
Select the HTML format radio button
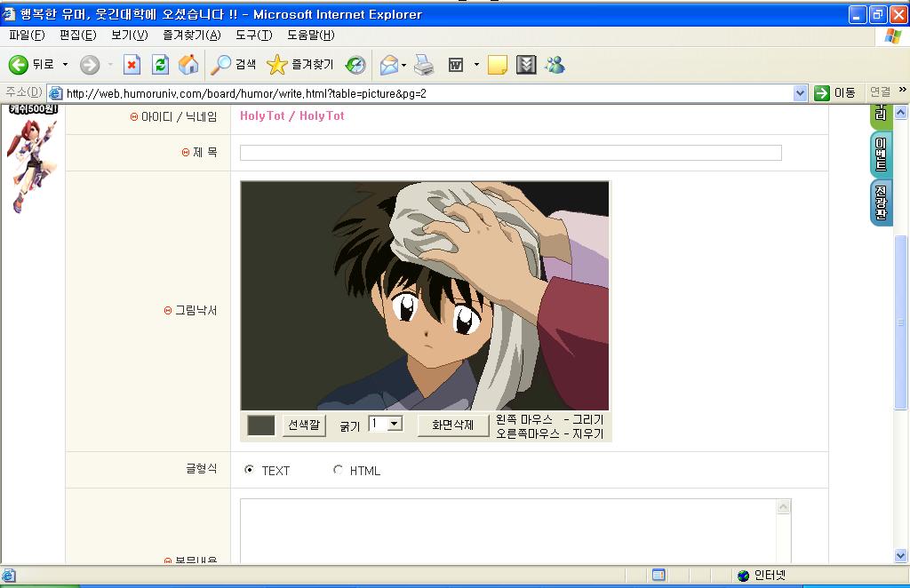click(338, 470)
